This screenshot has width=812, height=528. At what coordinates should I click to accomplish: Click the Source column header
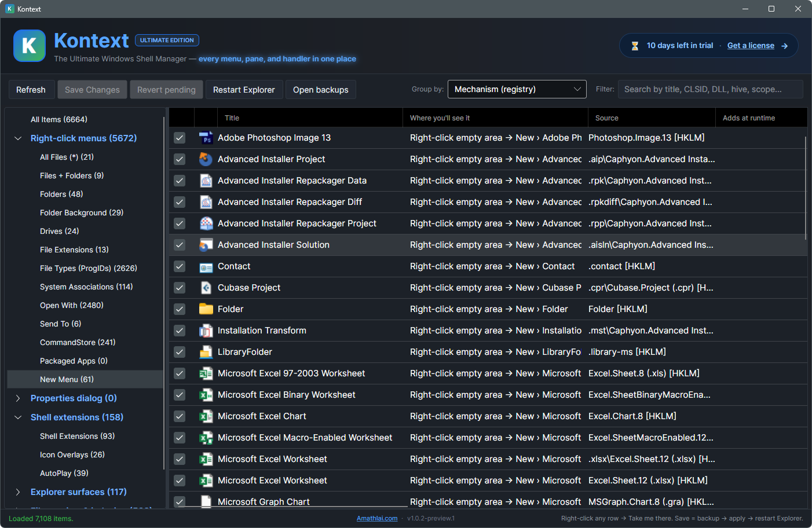(x=652, y=118)
